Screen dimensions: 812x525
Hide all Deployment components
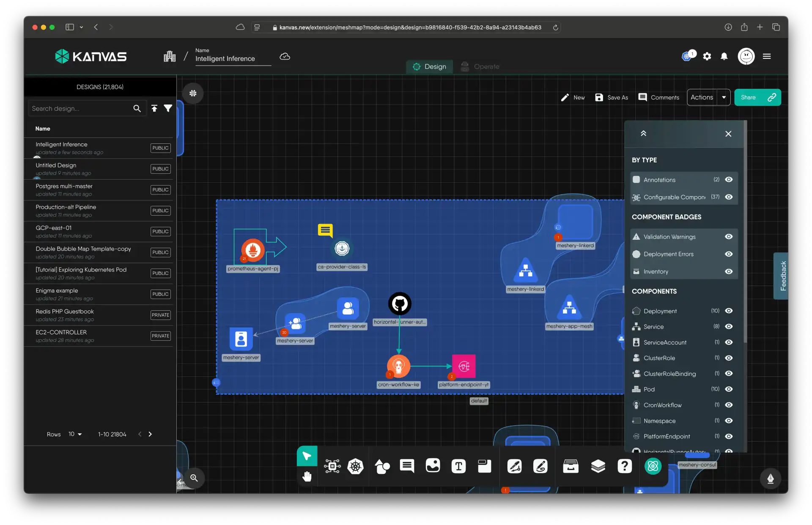[x=729, y=311]
